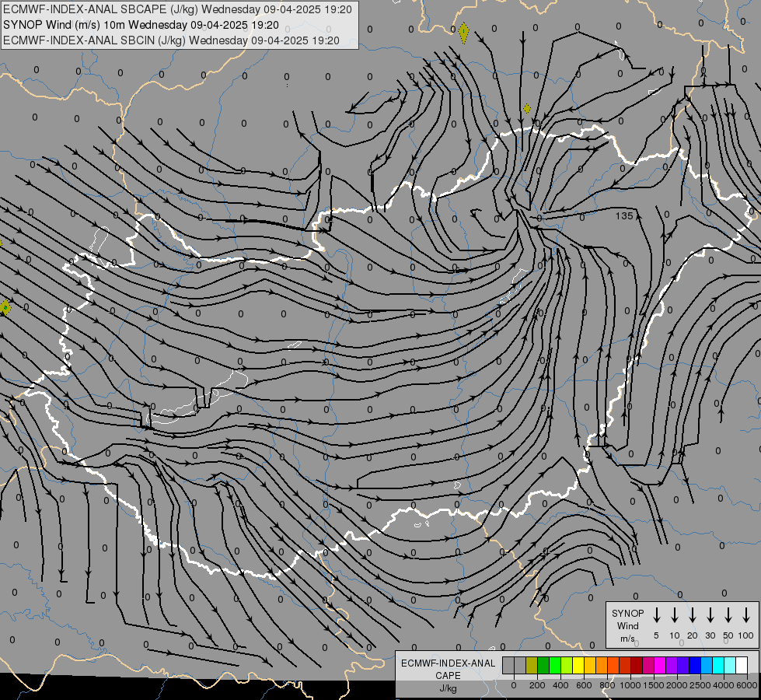Click the 200 tick label on color scale
The height and width of the screenshot is (700, 761).
537,685
